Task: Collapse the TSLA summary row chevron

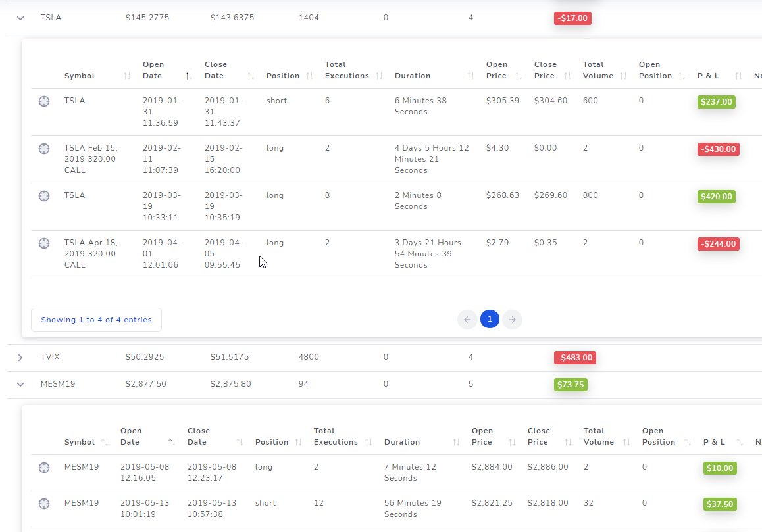Action: point(20,18)
